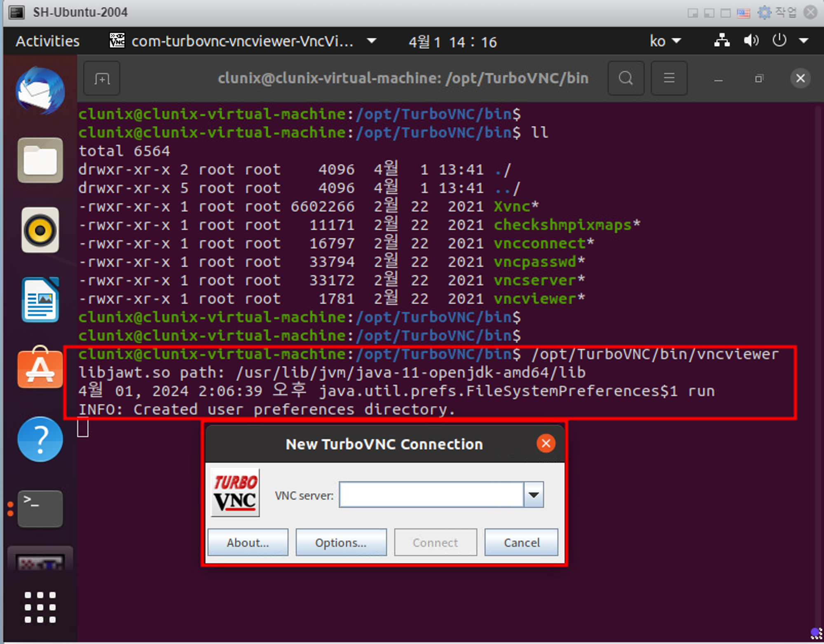Viewport: 824px width, 644px height.
Task: Open LibreOffice Writer from the dock
Action: coord(40,299)
